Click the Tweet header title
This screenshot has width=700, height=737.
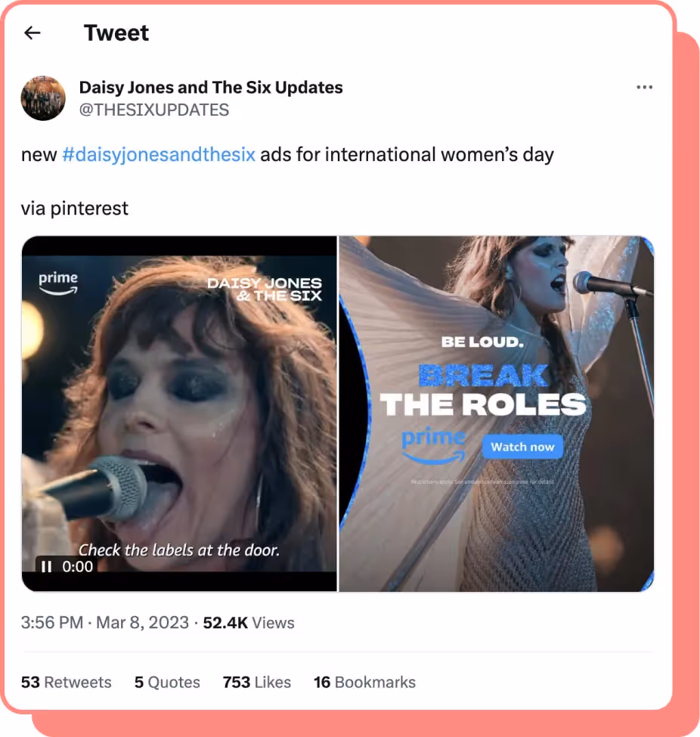116,33
